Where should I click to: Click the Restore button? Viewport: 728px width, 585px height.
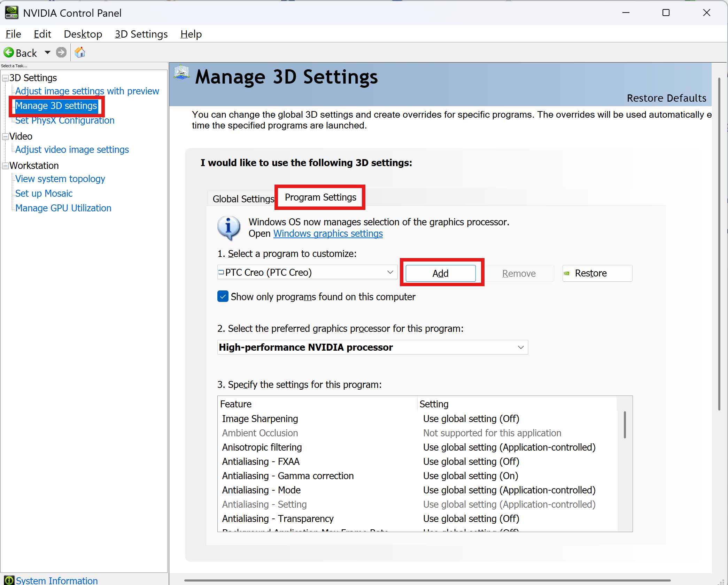pos(597,273)
